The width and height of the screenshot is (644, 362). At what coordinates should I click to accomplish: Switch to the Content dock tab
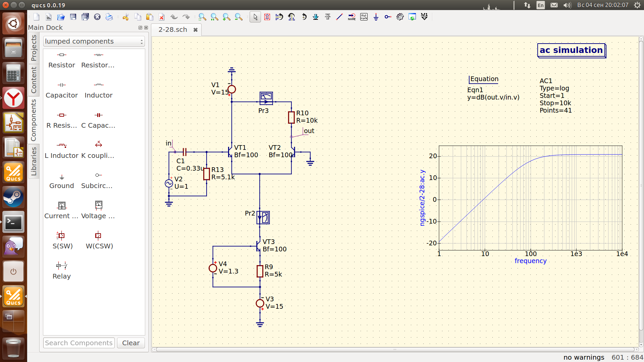pos(34,80)
